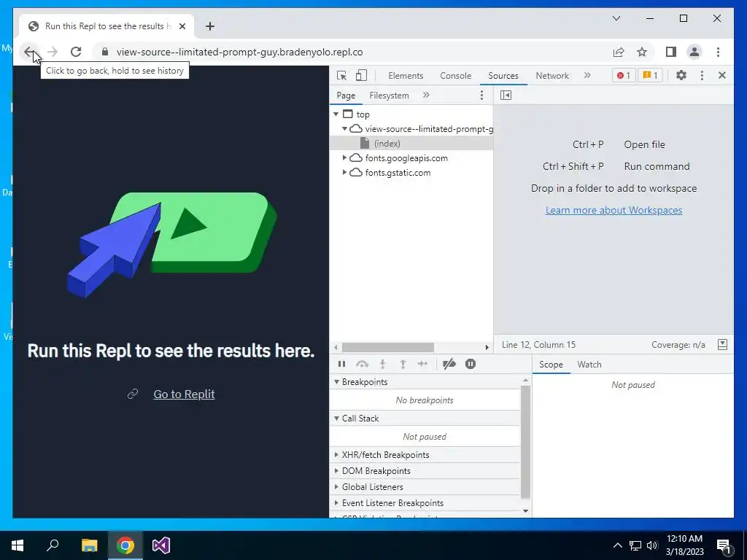Select the Scope tab
The image size is (747, 560).
pos(551,365)
